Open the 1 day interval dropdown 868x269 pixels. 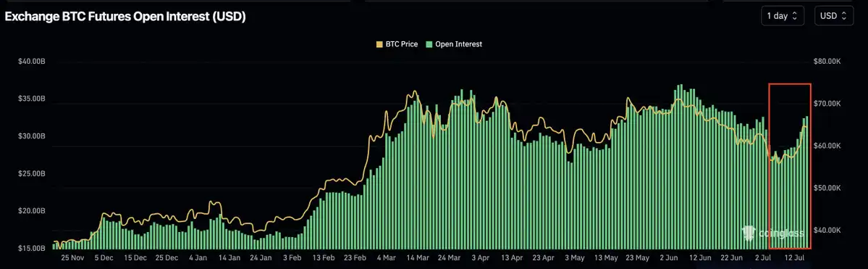coord(782,16)
